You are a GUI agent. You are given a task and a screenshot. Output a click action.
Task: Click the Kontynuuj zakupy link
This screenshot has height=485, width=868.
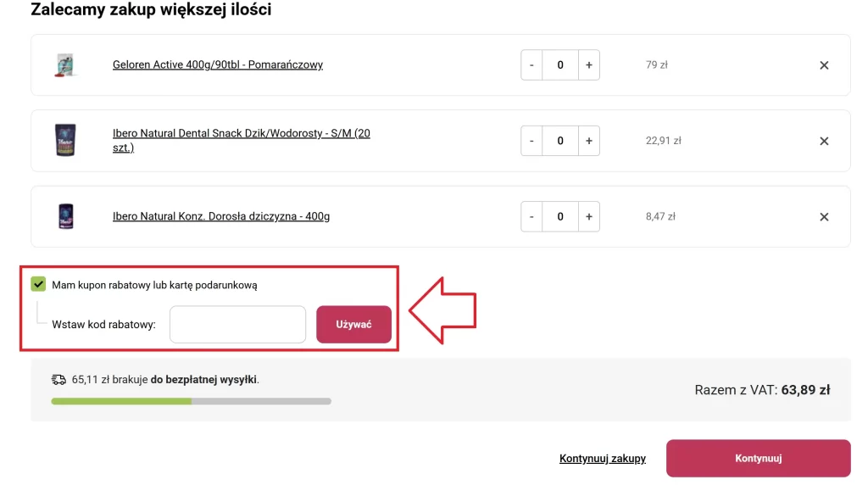[603, 459]
